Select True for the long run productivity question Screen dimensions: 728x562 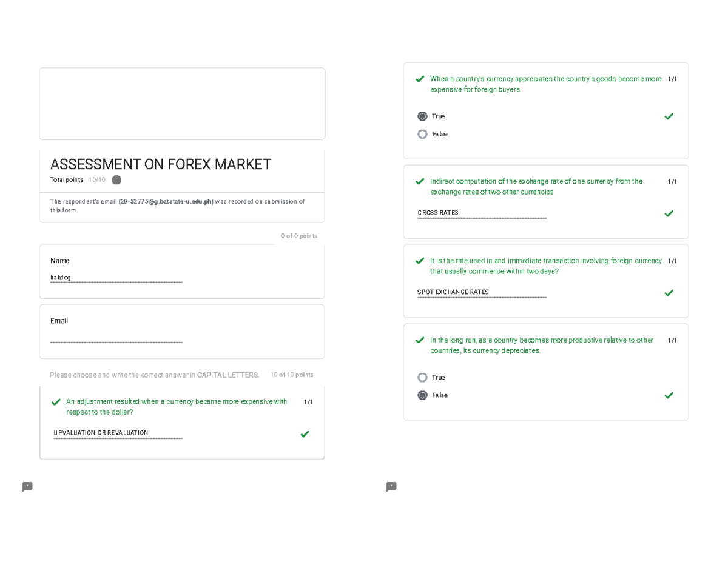coord(423,377)
